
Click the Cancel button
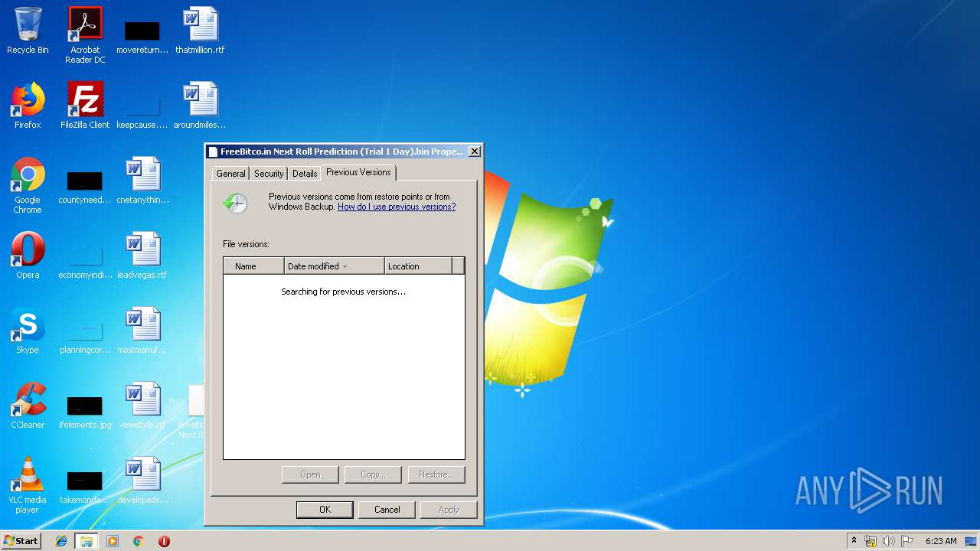tap(387, 510)
